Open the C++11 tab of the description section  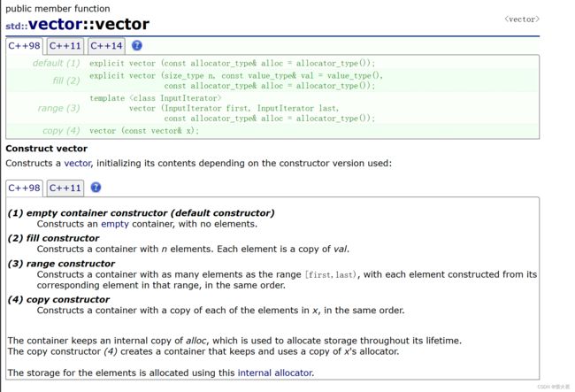pos(65,188)
